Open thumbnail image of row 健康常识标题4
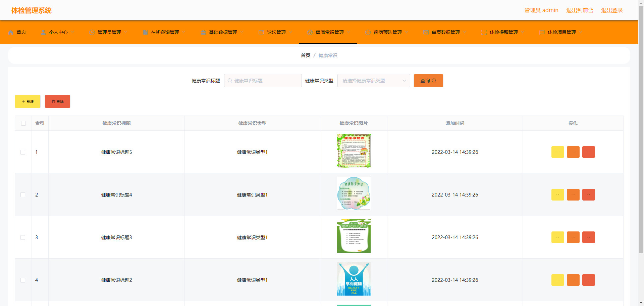 (354, 193)
